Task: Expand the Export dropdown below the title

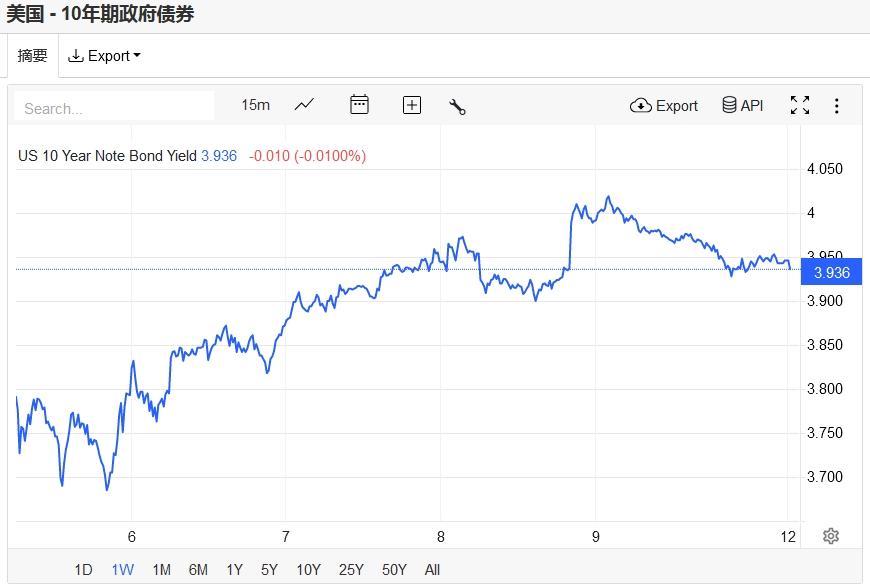Action: click(x=104, y=56)
